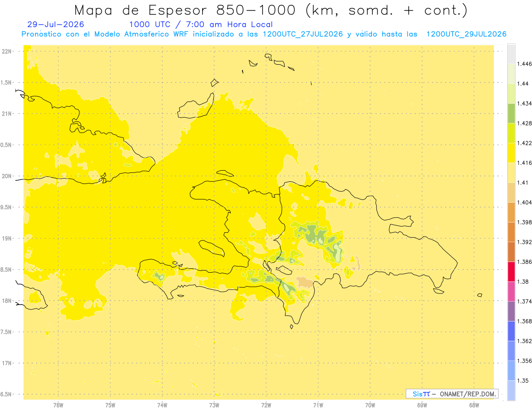This screenshot has width=532, height=411.
Task: Select the blue legend swatch between 1.362 and 1.368
Action: pyautogui.click(x=511, y=331)
